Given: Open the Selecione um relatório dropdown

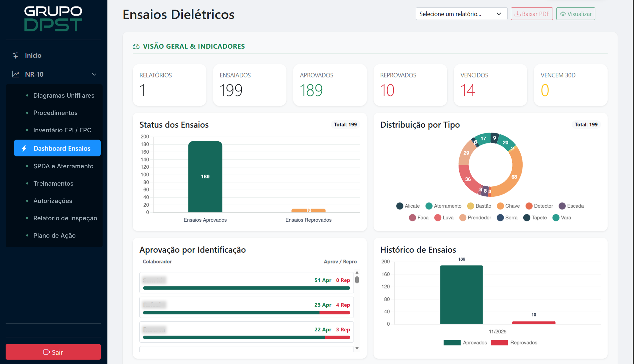Looking at the screenshot, I should click(x=461, y=14).
